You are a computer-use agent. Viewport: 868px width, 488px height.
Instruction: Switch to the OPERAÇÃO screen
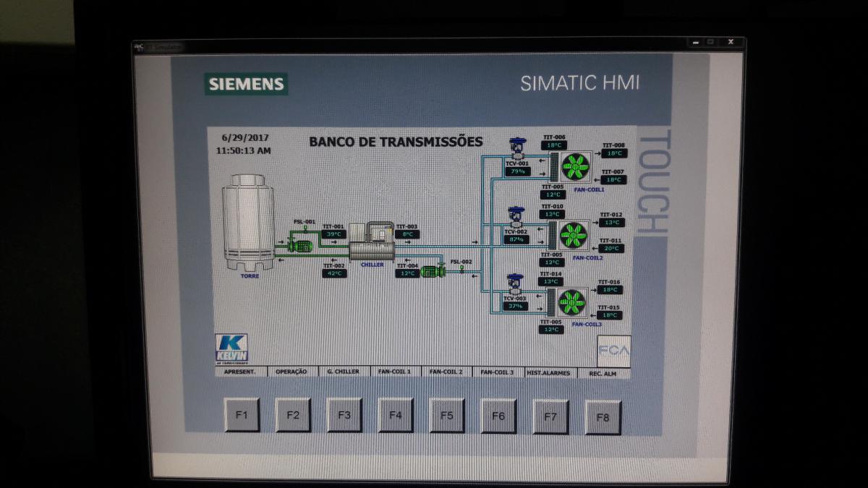pyautogui.click(x=292, y=372)
